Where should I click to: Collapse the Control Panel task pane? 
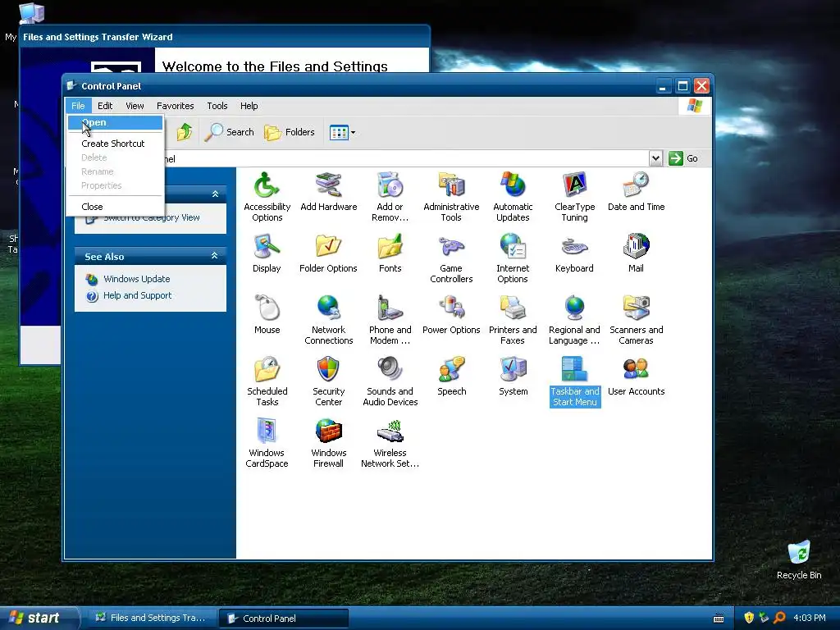pos(215,194)
